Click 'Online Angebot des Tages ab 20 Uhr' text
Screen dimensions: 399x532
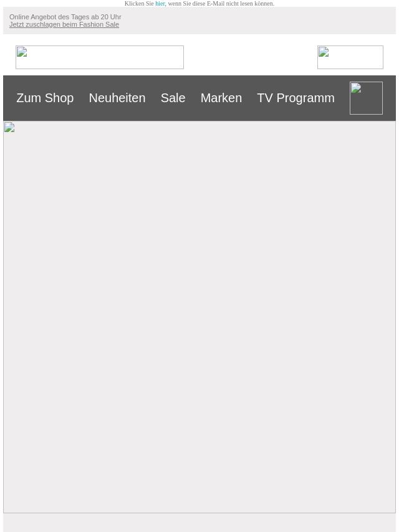[x=65, y=17]
